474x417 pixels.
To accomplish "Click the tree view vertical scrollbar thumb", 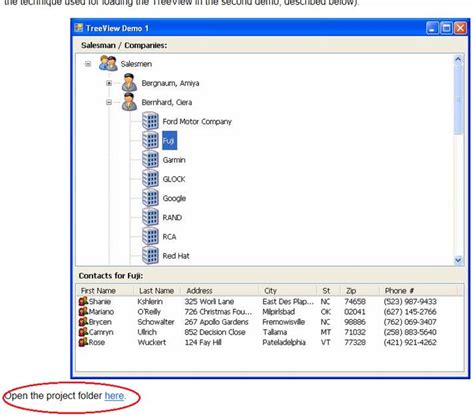I will [458, 100].
